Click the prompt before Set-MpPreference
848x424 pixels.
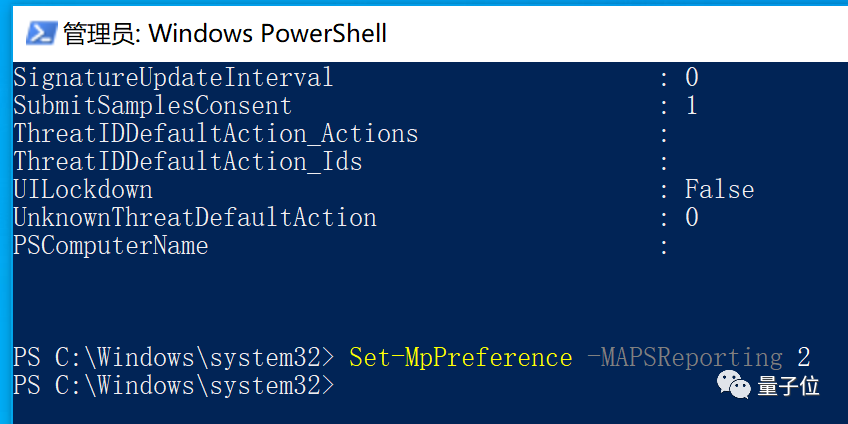(x=173, y=357)
